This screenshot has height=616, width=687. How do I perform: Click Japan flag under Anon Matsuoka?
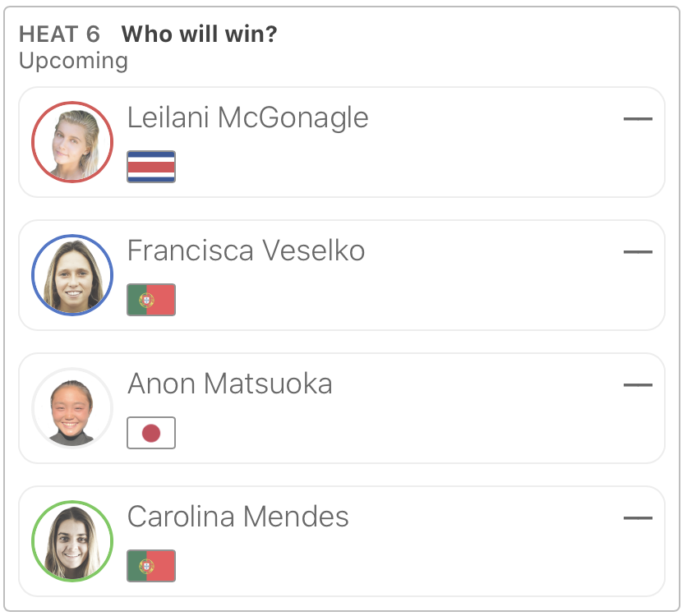151,433
